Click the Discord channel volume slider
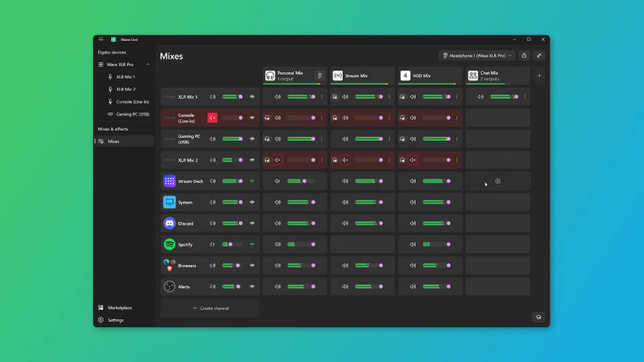This screenshot has width=644, height=362. click(233, 223)
